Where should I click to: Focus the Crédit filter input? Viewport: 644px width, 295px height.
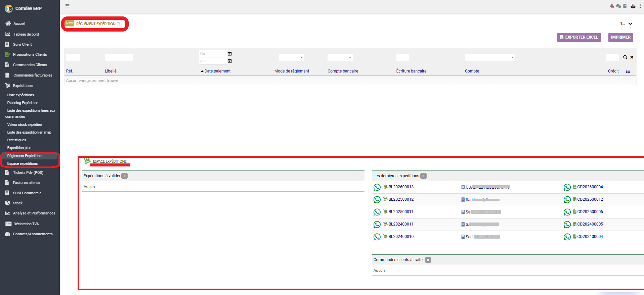[x=612, y=57]
